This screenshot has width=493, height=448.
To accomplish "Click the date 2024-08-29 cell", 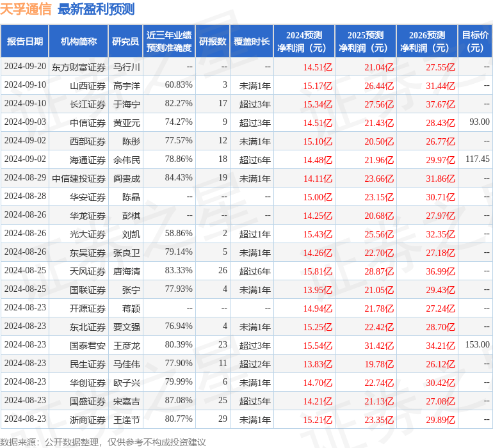I will coord(25,178).
